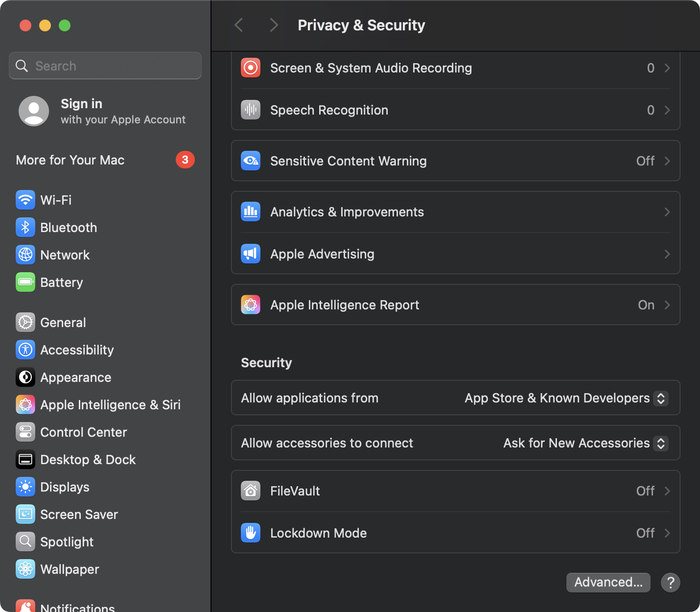
Task: Click the Apple Advertising megaphone icon
Action: pos(251,254)
